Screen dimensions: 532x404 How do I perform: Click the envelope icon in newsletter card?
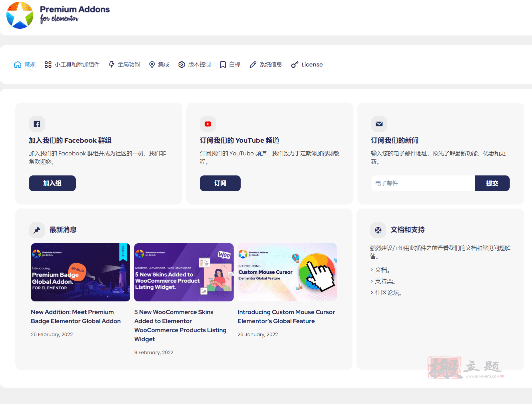[x=379, y=124]
